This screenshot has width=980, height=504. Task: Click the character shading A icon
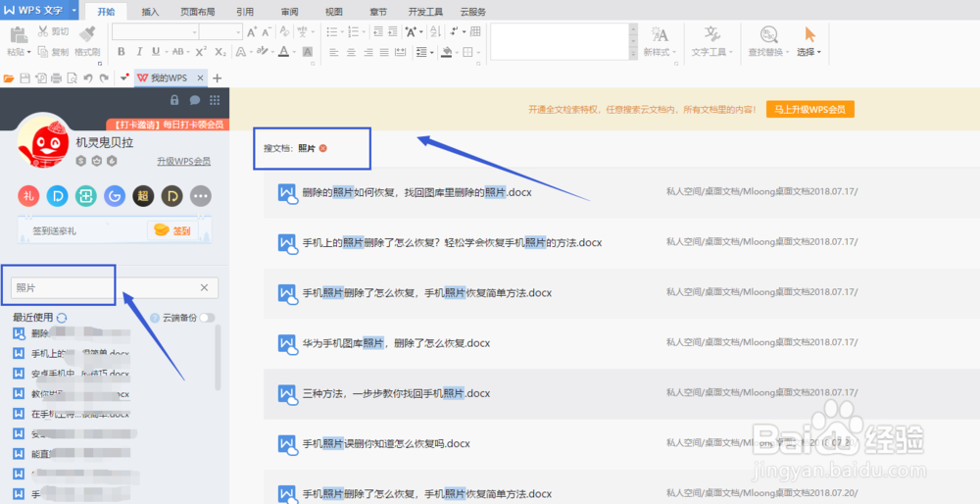point(308,52)
